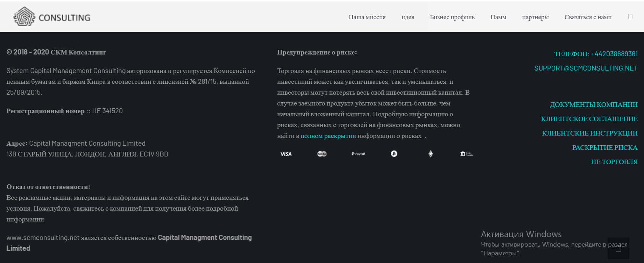This screenshot has height=263, width=644.
Task: Click the Bitcoin payment icon
Action: point(394,154)
